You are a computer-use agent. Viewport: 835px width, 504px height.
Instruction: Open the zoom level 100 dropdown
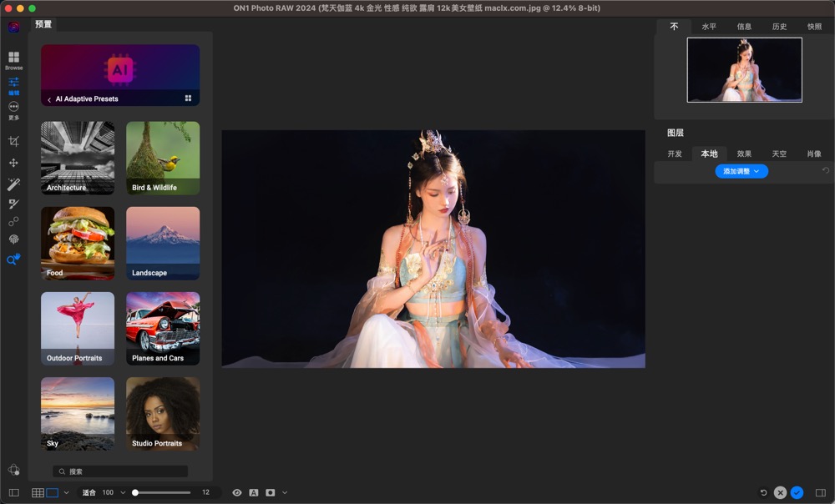click(123, 493)
